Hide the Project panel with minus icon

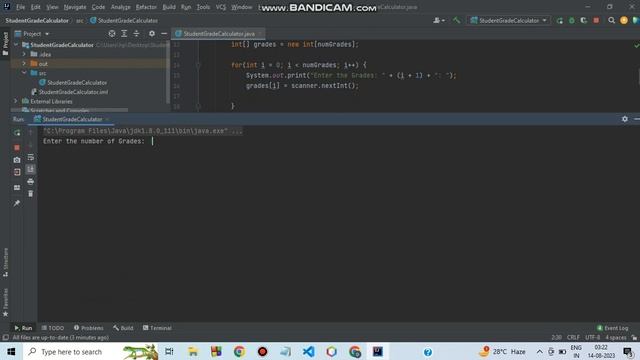[x=164, y=33]
